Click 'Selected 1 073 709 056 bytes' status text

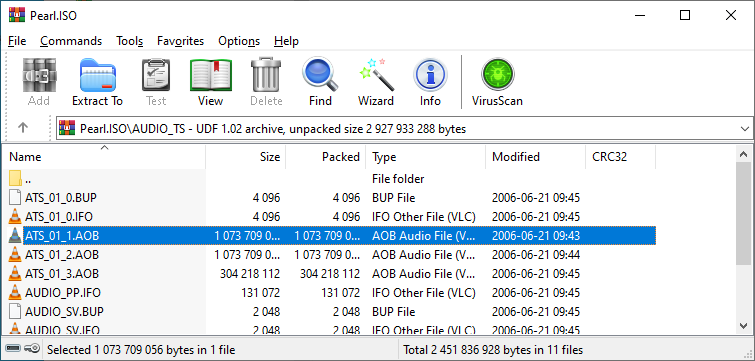pyautogui.click(x=141, y=349)
